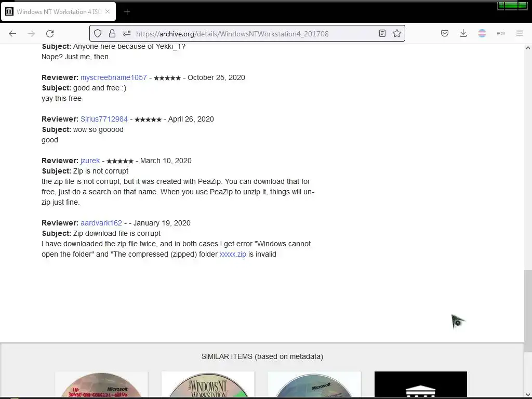Follow the xxxxx.zip link
Image resolution: width=532 pixels, height=399 pixels.
coord(233,254)
